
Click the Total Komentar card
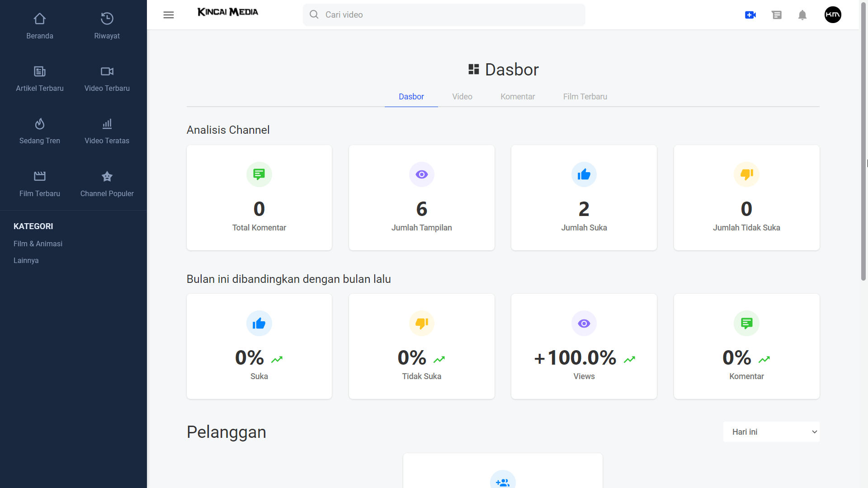[259, 197]
